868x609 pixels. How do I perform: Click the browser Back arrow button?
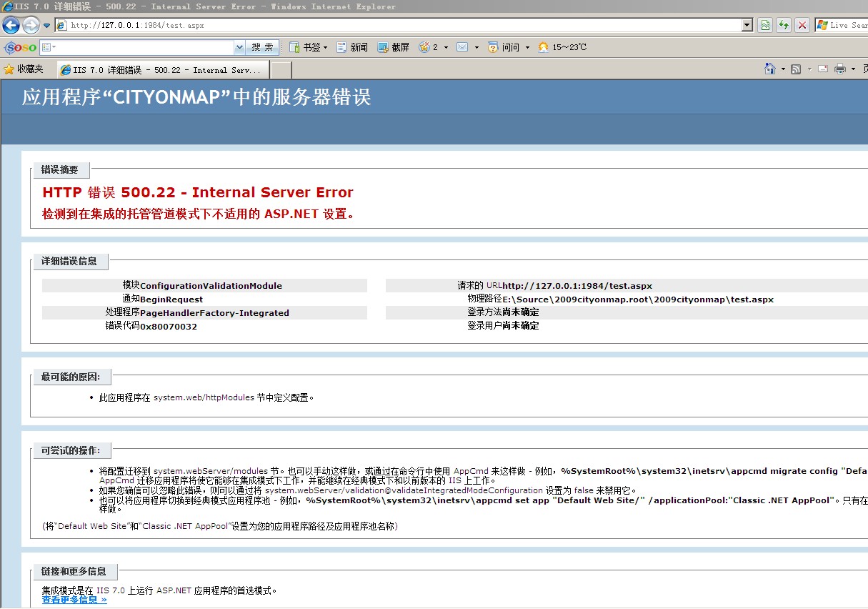point(11,26)
